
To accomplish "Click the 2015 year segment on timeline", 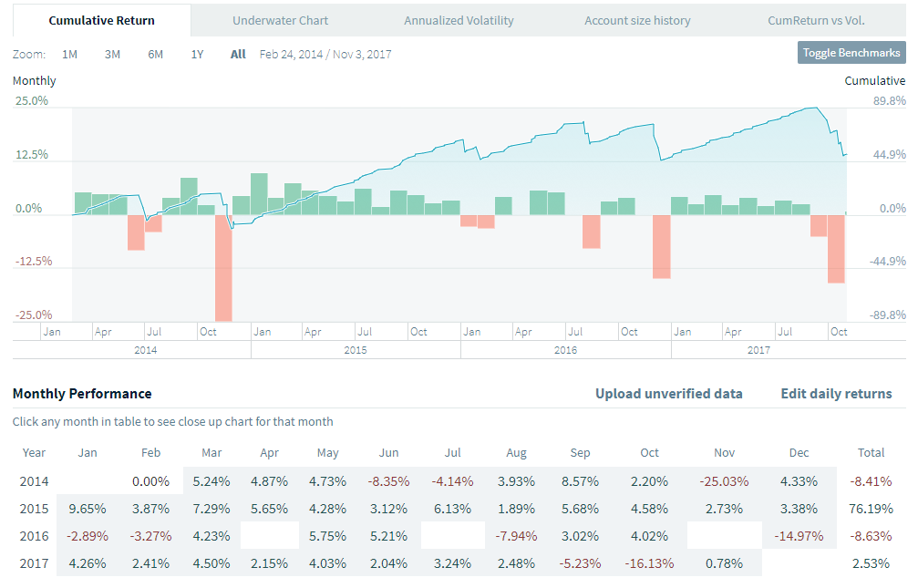I will (x=356, y=350).
